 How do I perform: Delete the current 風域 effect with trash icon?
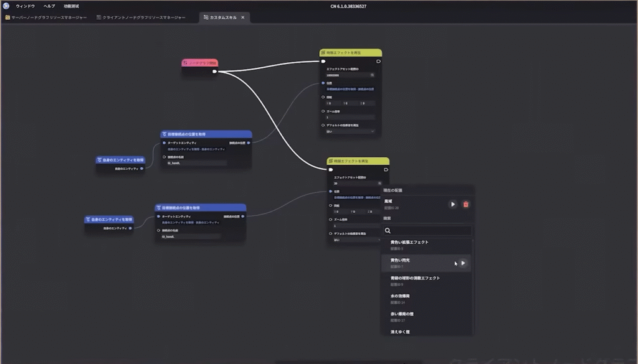[466, 204]
